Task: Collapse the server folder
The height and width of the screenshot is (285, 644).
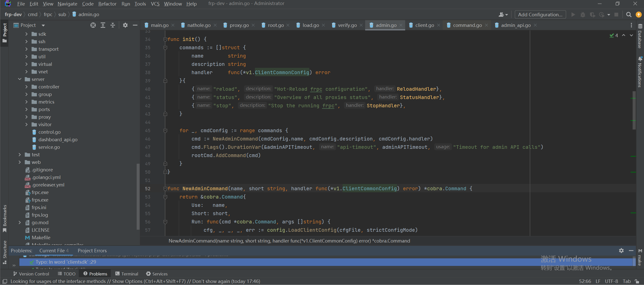Action: click(x=20, y=79)
